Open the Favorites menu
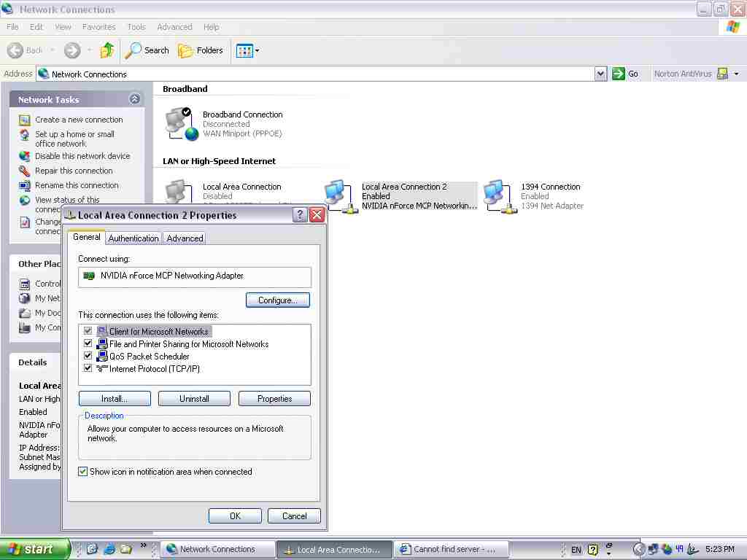Viewport: 747px width, 560px height. click(99, 27)
